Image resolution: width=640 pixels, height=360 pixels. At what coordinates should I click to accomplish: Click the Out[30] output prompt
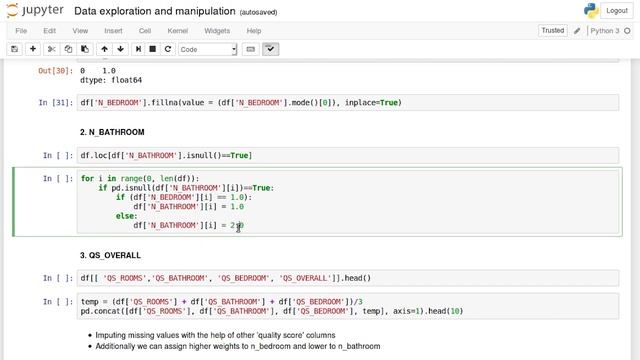(x=56, y=71)
